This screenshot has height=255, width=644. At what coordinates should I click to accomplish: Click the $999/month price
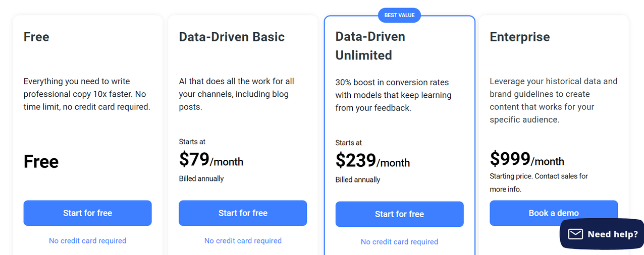(527, 159)
